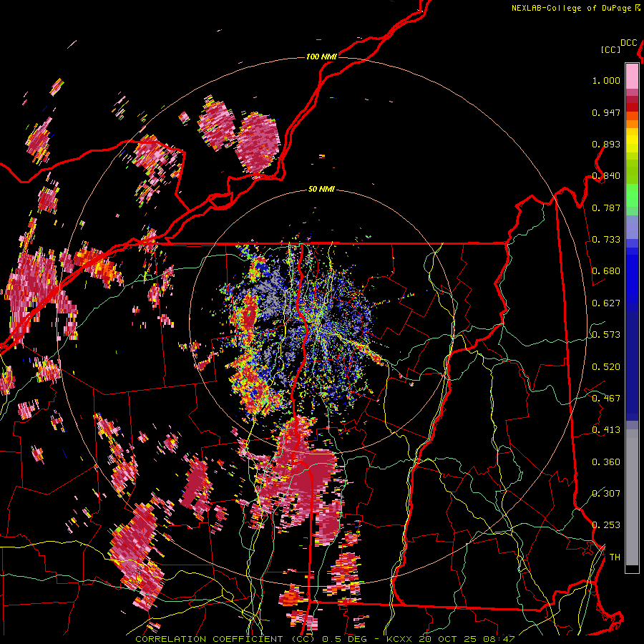Image resolution: width=644 pixels, height=644 pixels.
Task: Click the bright green color bar segment
Action: click(x=632, y=195)
